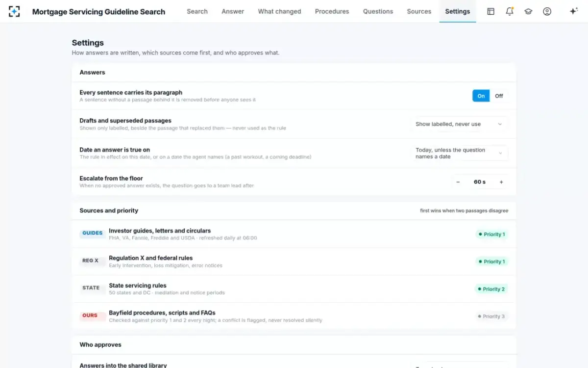The image size is (588, 368).
Task: Turn sentence paragraph requirement On
Action: pyautogui.click(x=481, y=96)
